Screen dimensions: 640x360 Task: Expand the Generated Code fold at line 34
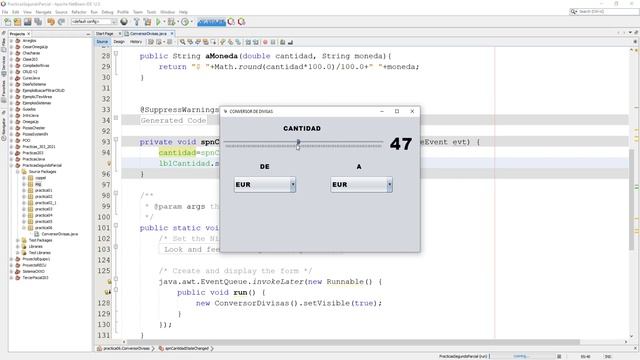click(x=116, y=118)
